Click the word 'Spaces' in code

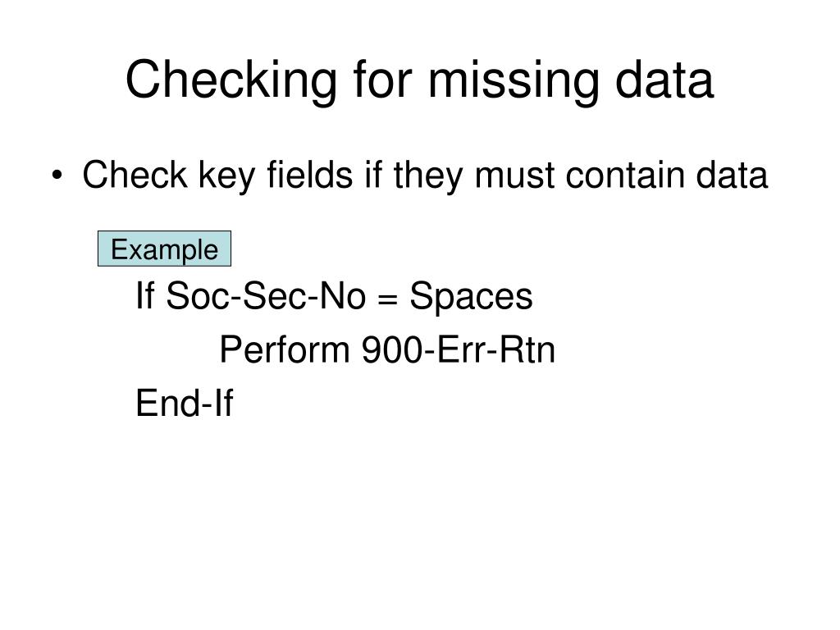pos(471,296)
